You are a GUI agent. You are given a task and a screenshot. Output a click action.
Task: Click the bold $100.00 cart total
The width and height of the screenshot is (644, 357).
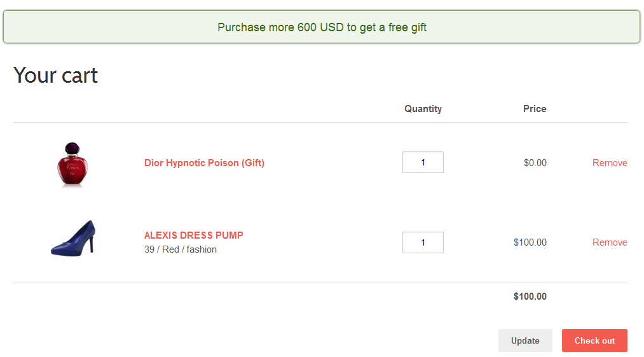click(530, 297)
